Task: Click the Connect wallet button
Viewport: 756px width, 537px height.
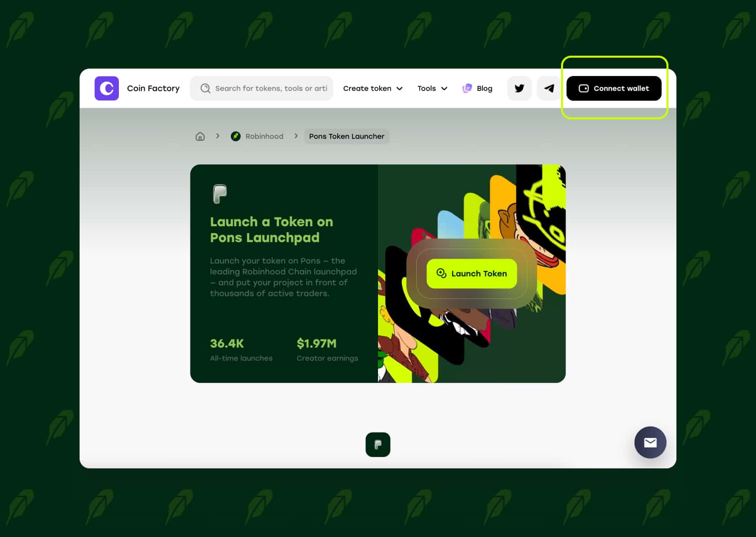Action: coord(614,89)
